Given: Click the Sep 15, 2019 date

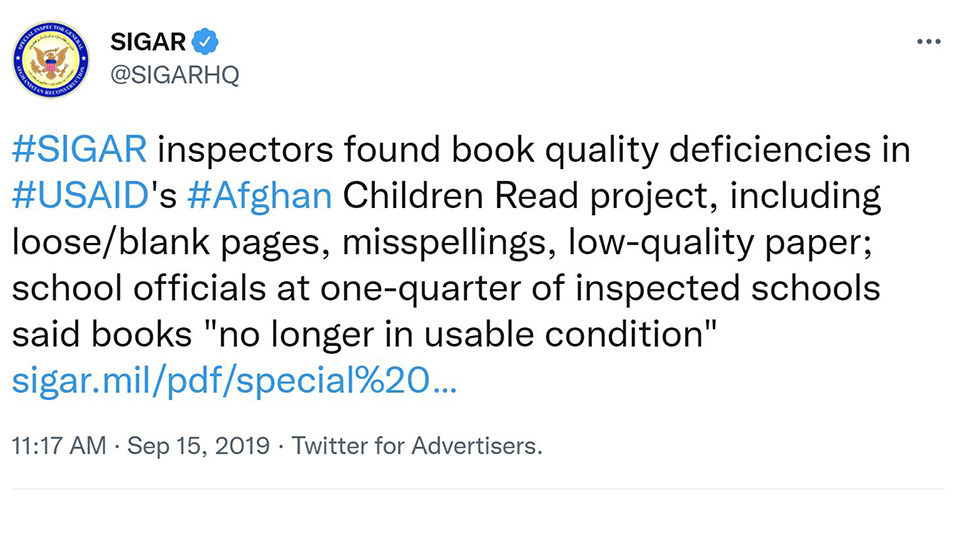Looking at the screenshot, I should point(198,446).
